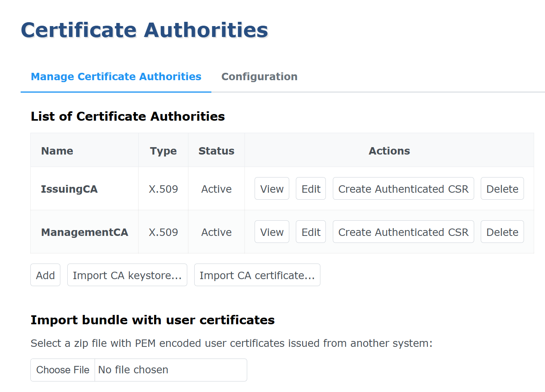545x392 pixels.
Task: Delete the IssuingCA authority
Action: tap(502, 189)
